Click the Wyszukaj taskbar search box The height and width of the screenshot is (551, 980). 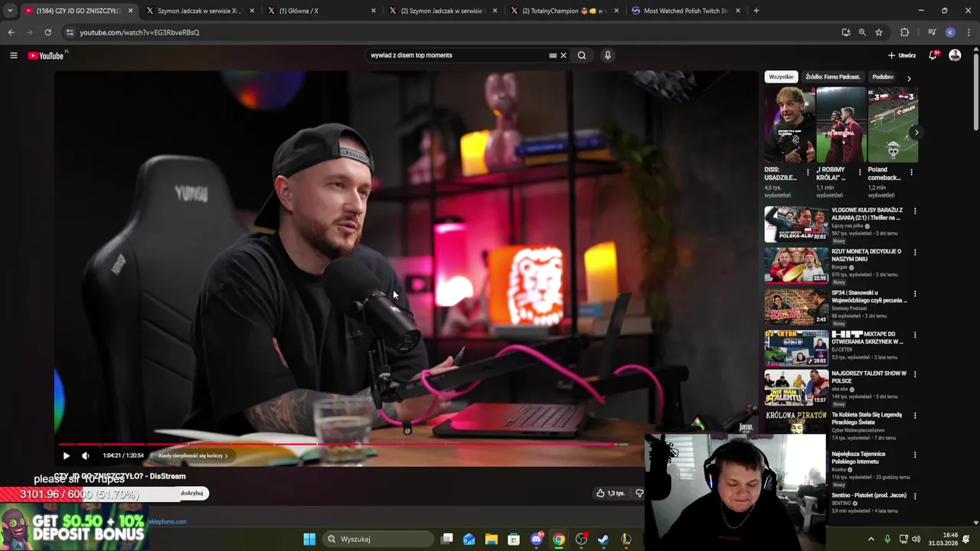pyautogui.click(x=377, y=539)
